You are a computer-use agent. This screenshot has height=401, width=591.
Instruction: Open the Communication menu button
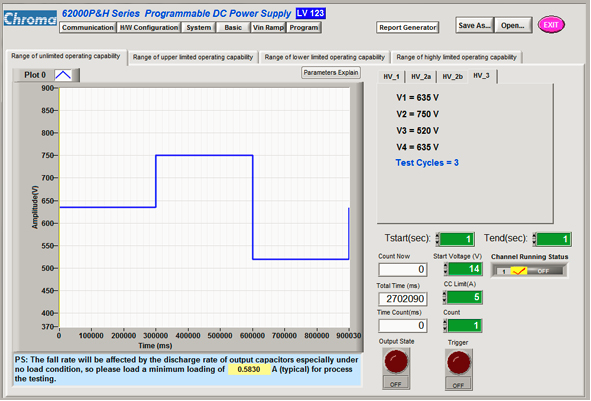coord(87,28)
